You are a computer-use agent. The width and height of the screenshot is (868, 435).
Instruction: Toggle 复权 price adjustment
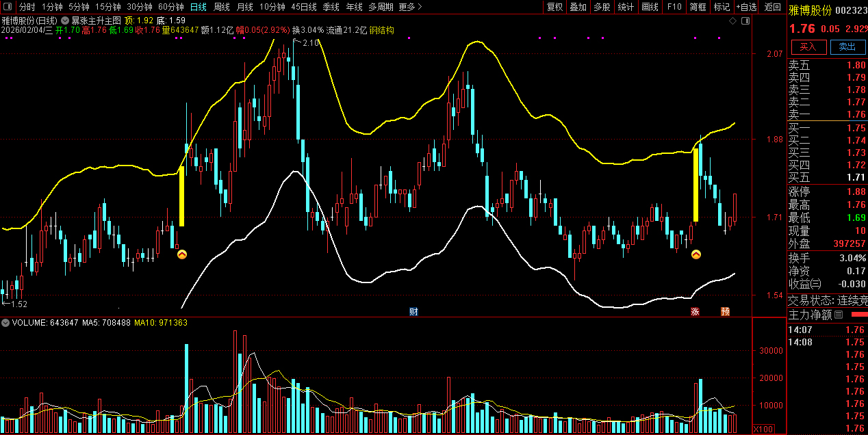click(554, 7)
